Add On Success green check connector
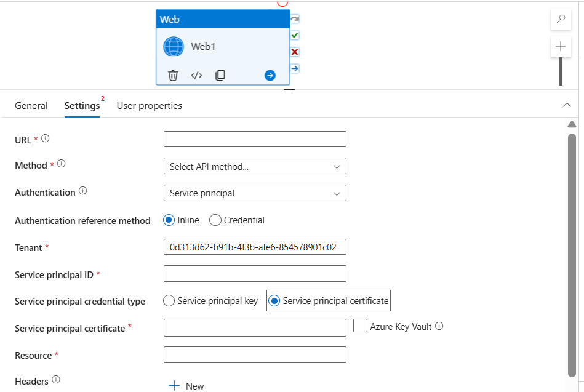The height and width of the screenshot is (392, 584). click(295, 36)
